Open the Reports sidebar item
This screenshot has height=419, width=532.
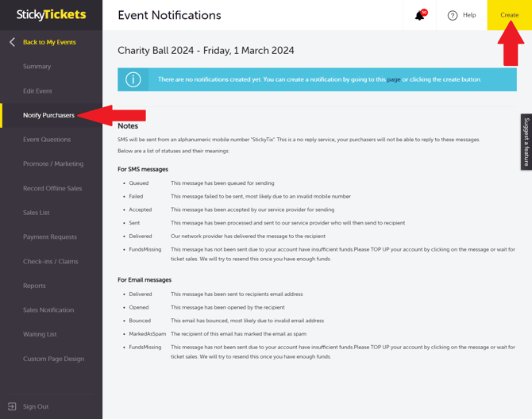(34, 286)
